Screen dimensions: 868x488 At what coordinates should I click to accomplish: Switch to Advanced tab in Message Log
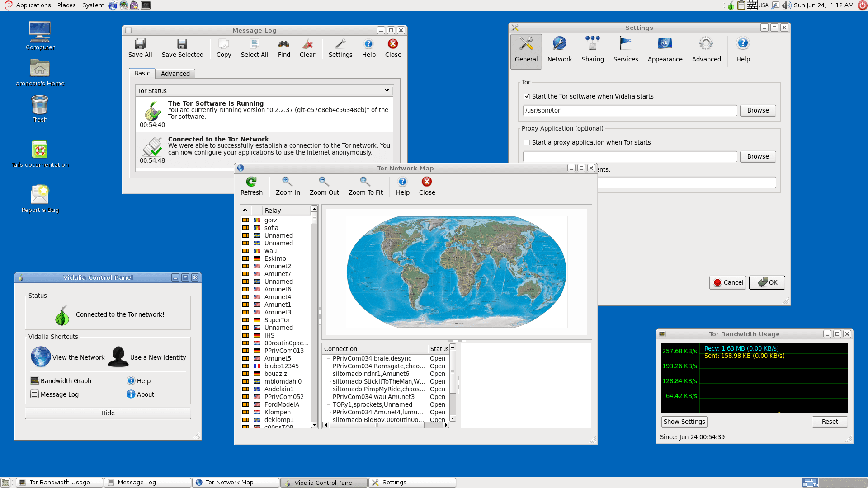[x=175, y=73]
